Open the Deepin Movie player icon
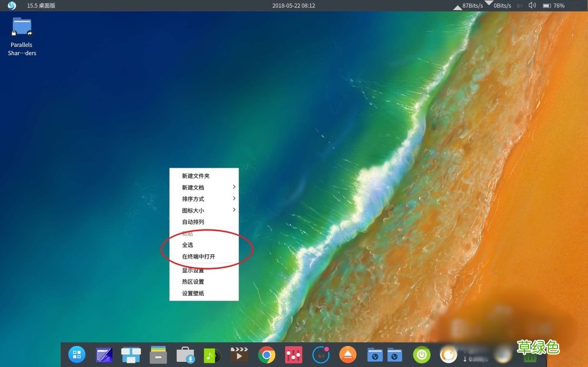This screenshot has width=588, height=367. [x=239, y=355]
